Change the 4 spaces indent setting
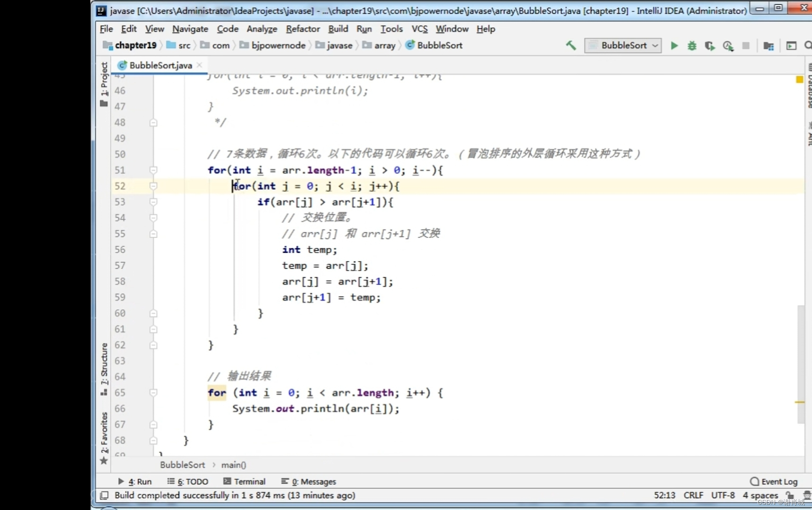Viewport: 812px width, 510px height. click(760, 495)
